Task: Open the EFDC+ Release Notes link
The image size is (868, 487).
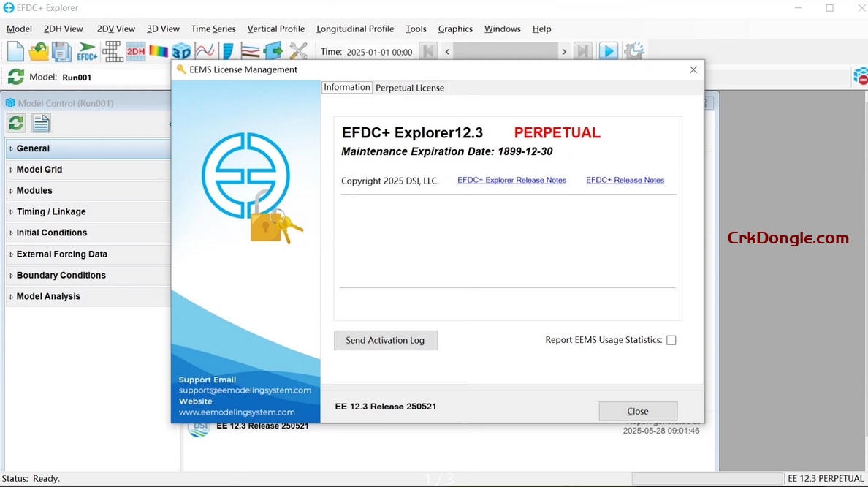Action: (625, 180)
